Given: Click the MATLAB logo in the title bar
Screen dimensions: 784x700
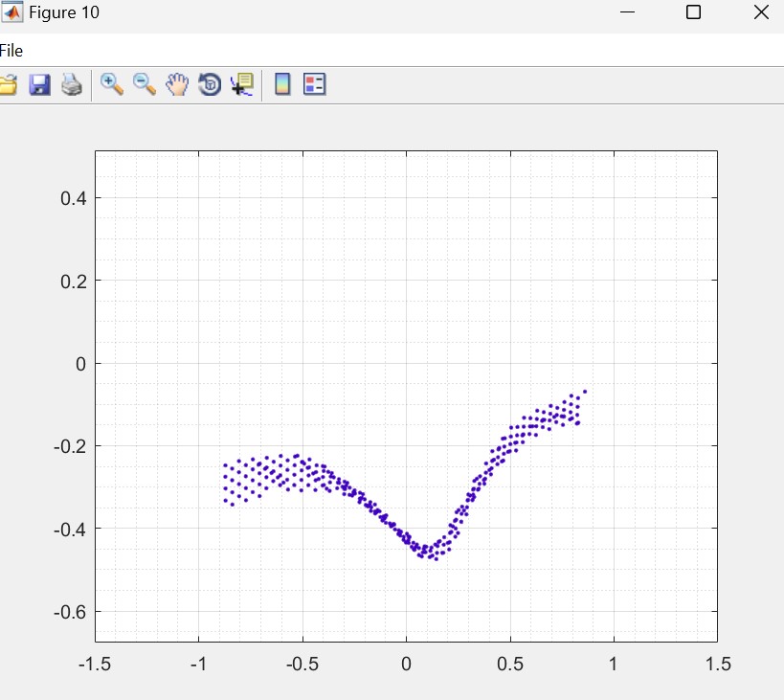Looking at the screenshot, I should pyautogui.click(x=12, y=12).
